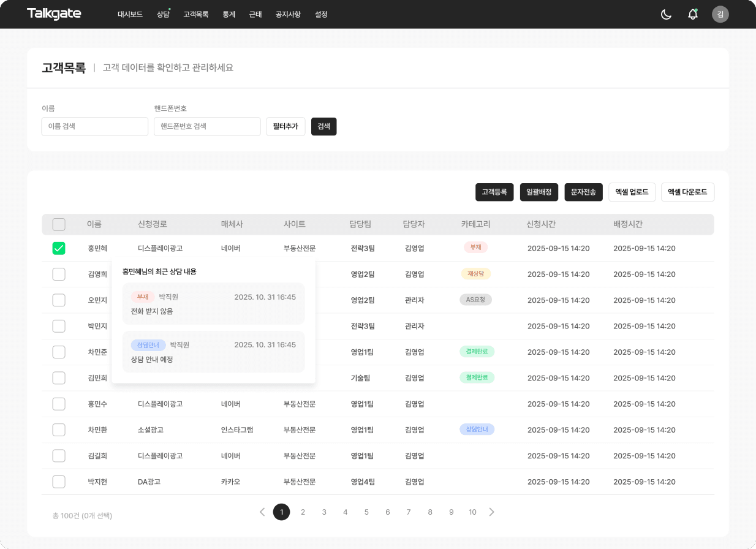Check the 홍민수 row checkbox
The height and width of the screenshot is (549, 756).
coord(59,404)
